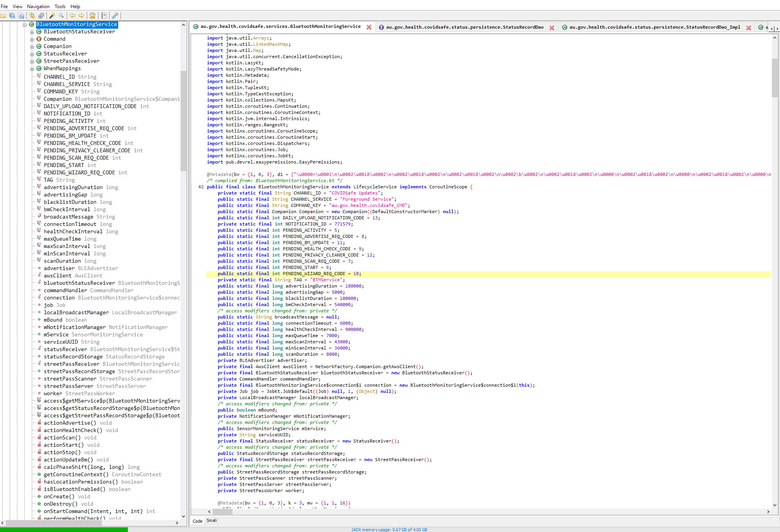Viewport: 780px width, 532px height.
Task: Toggle the Deobfuscation lock icon
Action: [93, 16]
